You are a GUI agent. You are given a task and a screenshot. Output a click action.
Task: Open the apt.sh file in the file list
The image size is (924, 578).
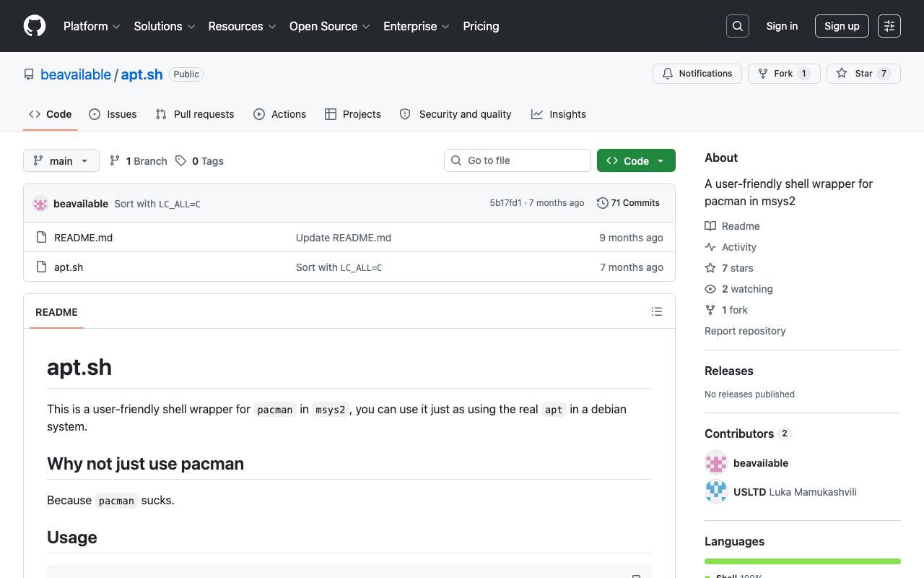[x=69, y=267]
